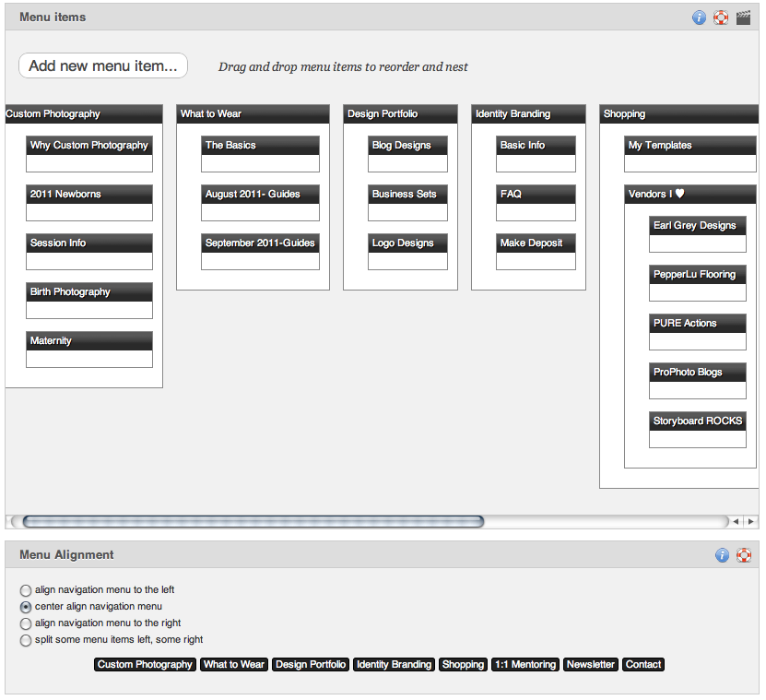Screen dimensions: 766x700
Task: Click the Storyboard ROCKS nested item
Action: click(x=698, y=421)
